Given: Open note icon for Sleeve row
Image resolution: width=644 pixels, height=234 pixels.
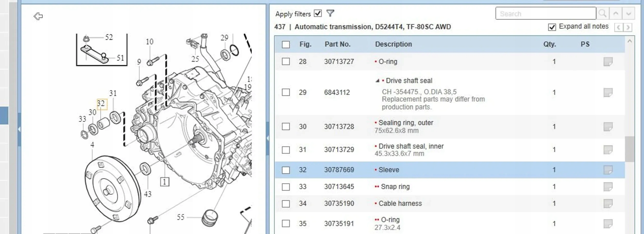Looking at the screenshot, I should coord(608,170).
